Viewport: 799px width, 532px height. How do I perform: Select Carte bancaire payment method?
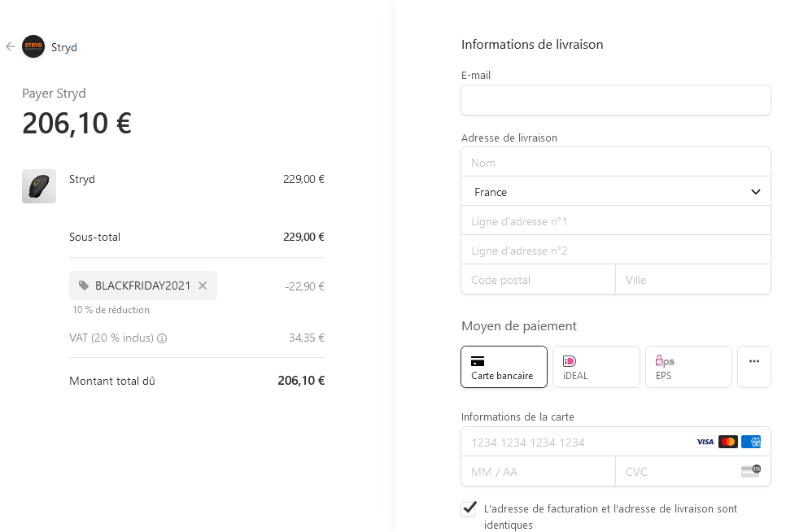point(504,367)
